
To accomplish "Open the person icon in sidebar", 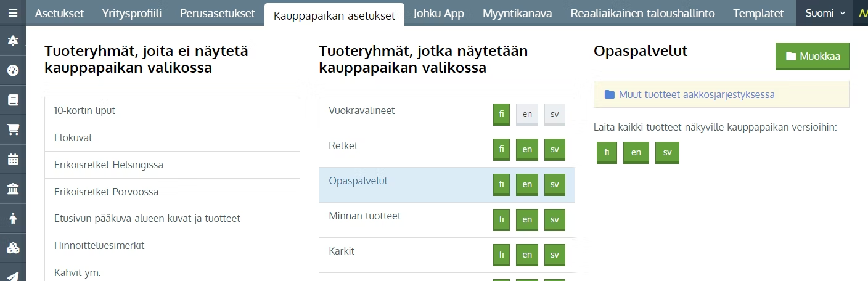I will click(x=12, y=218).
